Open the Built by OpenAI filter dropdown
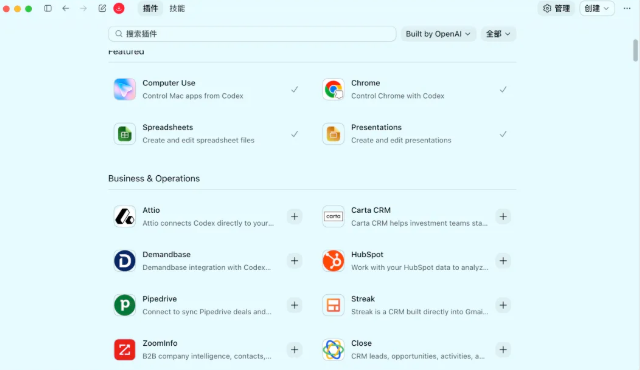 point(438,34)
